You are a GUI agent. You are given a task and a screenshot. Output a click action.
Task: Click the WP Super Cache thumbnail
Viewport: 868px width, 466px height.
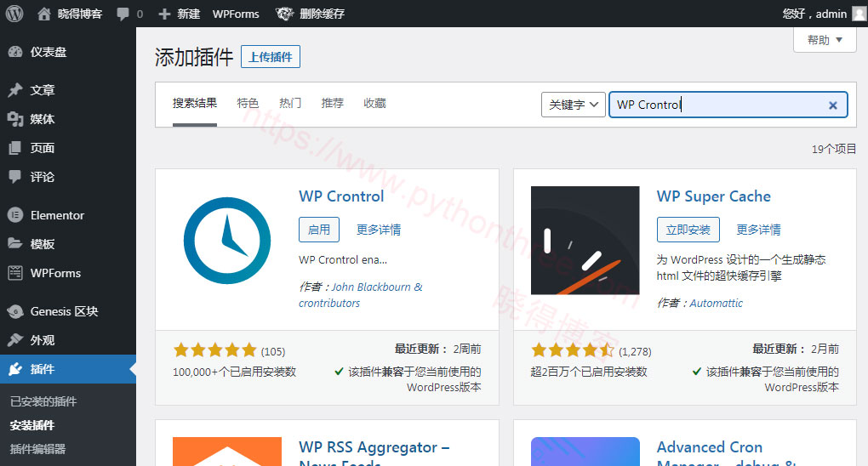pyautogui.click(x=585, y=240)
